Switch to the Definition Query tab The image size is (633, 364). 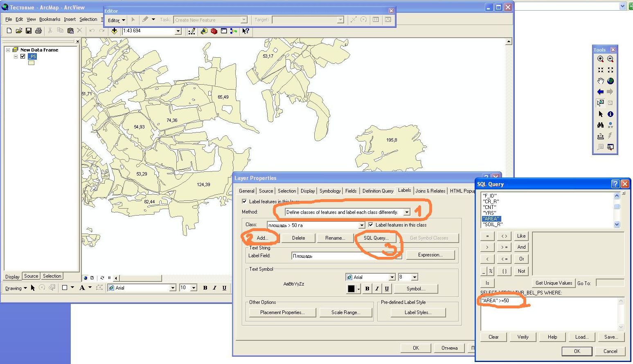(x=378, y=191)
